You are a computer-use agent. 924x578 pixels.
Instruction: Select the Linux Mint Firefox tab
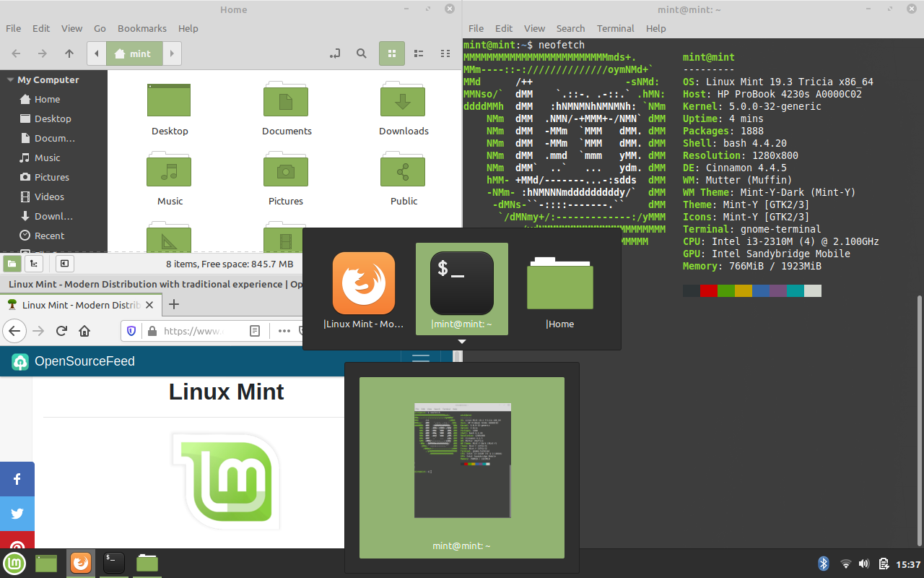coord(79,305)
